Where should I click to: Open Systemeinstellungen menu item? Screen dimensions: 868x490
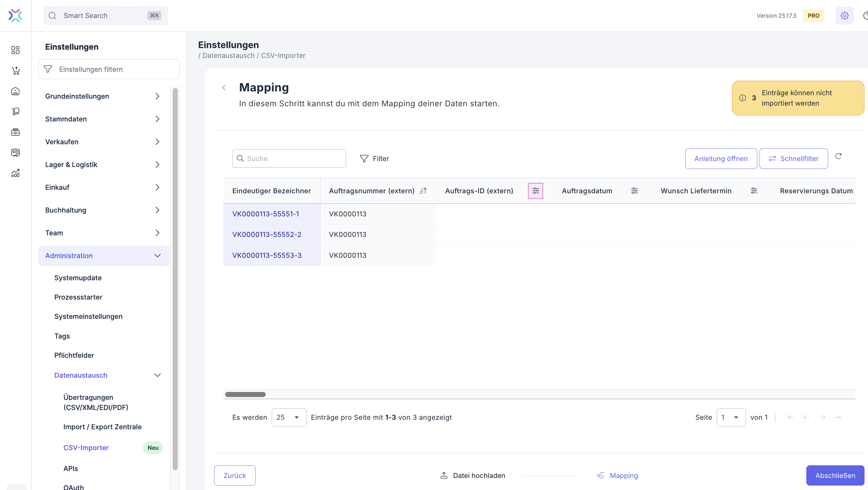pos(88,316)
